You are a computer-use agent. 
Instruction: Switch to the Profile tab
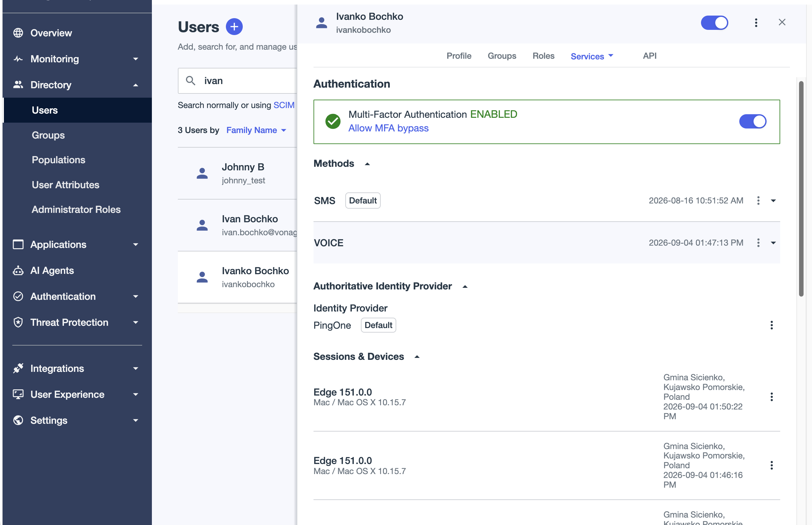tap(459, 56)
